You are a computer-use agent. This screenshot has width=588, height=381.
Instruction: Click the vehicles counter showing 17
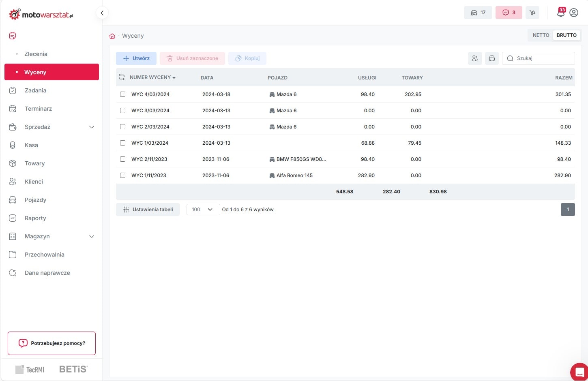(478, 13)
